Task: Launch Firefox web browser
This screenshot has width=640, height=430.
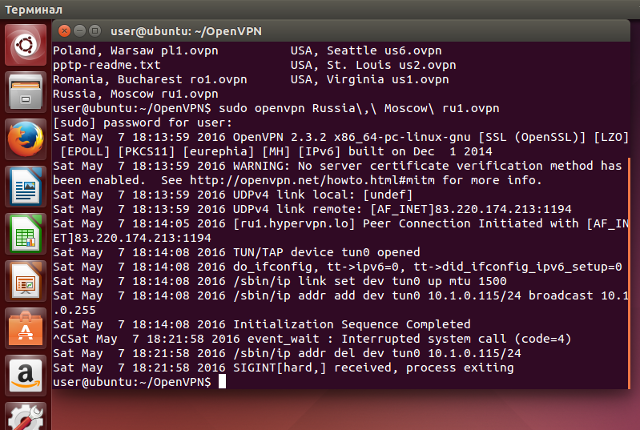Action: (26, 139)
